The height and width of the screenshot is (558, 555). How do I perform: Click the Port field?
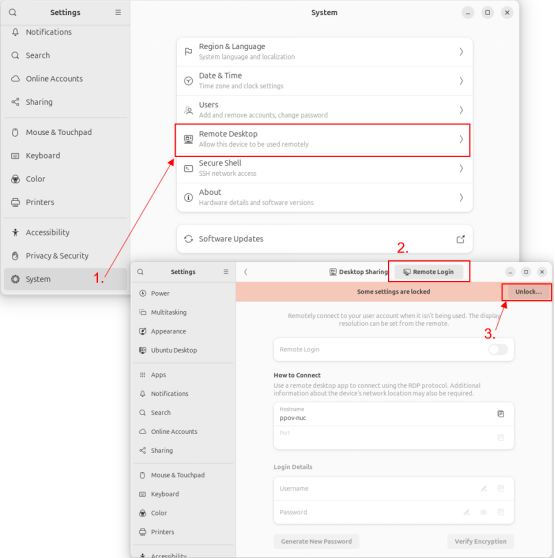[394, 438]
